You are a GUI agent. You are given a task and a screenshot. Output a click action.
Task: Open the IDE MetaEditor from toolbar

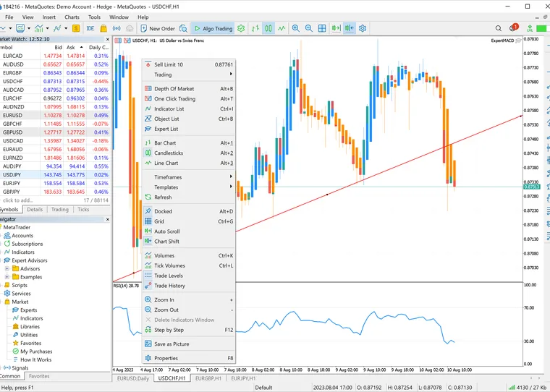tap(90, 28)
